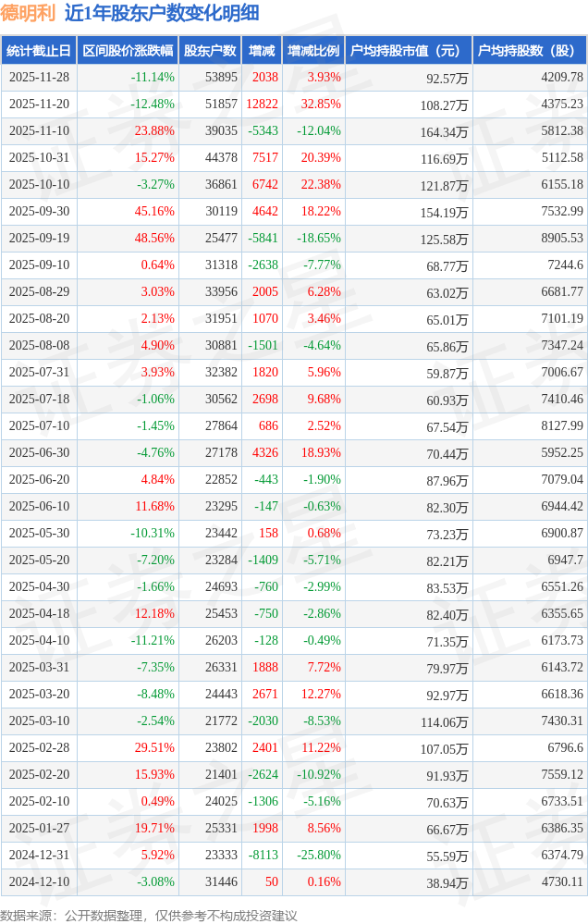The height and width of the screenshot is (924, 588).
Task: Click the 数据来源 disclaimer text at bottom
Action: pyautogui.click(x=150, y=915)
